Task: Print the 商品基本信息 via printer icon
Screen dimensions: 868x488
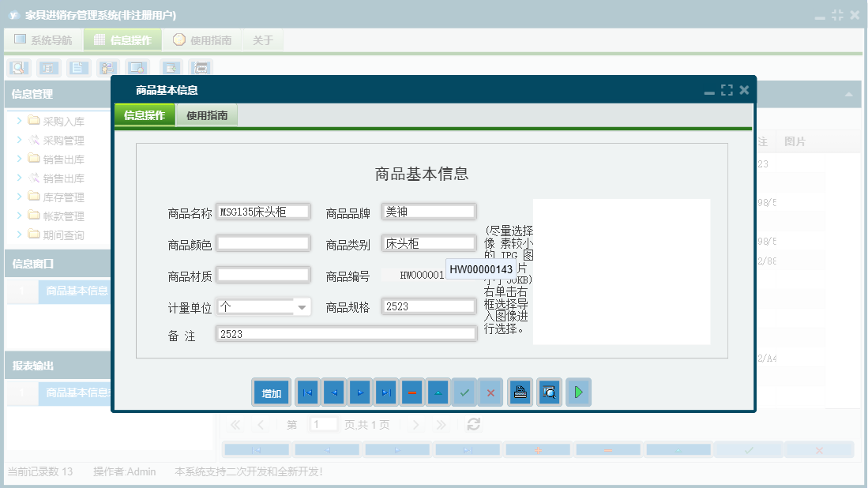Action: 520,392
